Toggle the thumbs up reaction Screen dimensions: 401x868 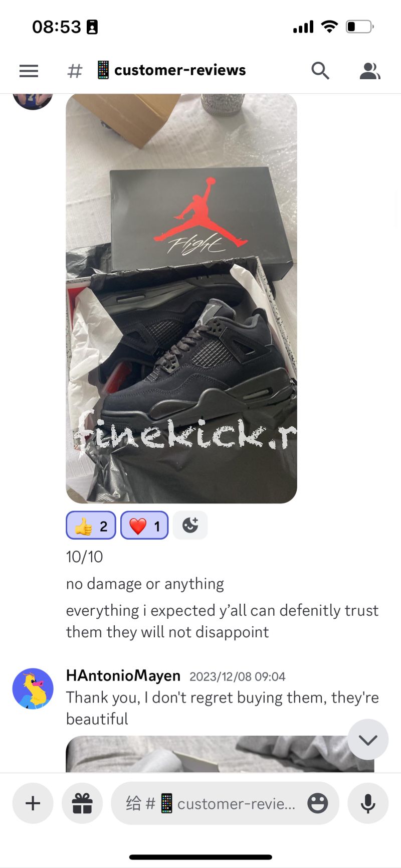coord(91,525)
